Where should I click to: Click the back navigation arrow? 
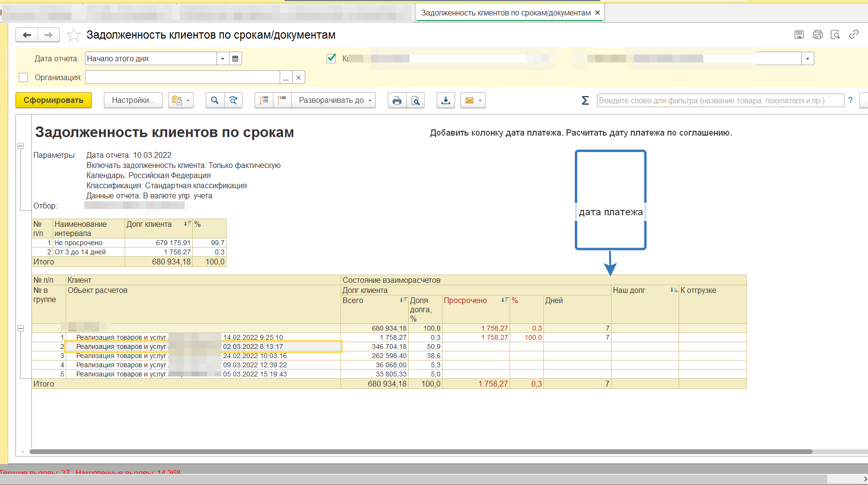tap(27, 35)
